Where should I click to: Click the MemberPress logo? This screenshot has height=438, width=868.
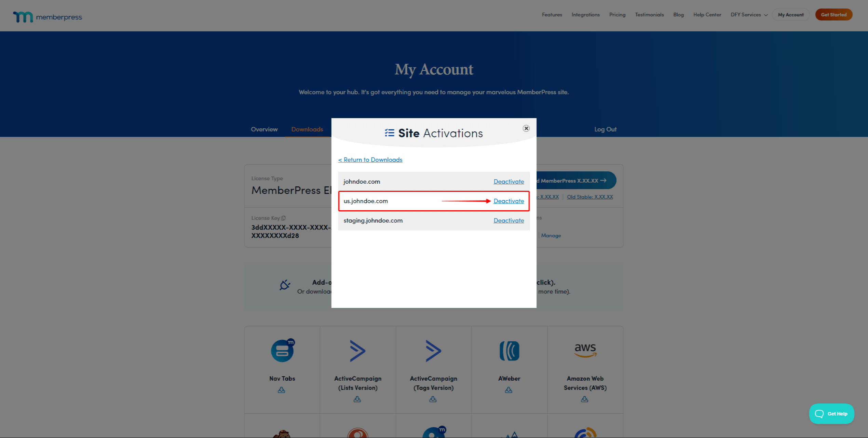point(48,17)
